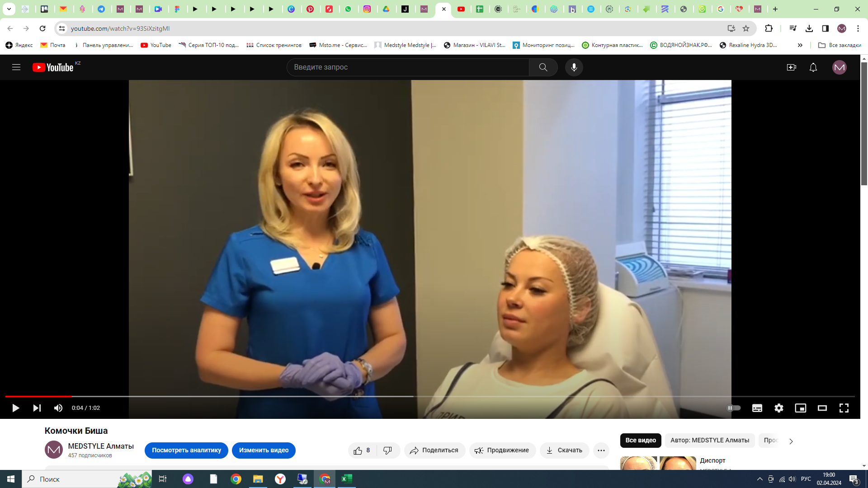Select the 'Автор: MEDSTYLE Алматы' chip
The image size is (868, 488).
(x=709, y=440)
